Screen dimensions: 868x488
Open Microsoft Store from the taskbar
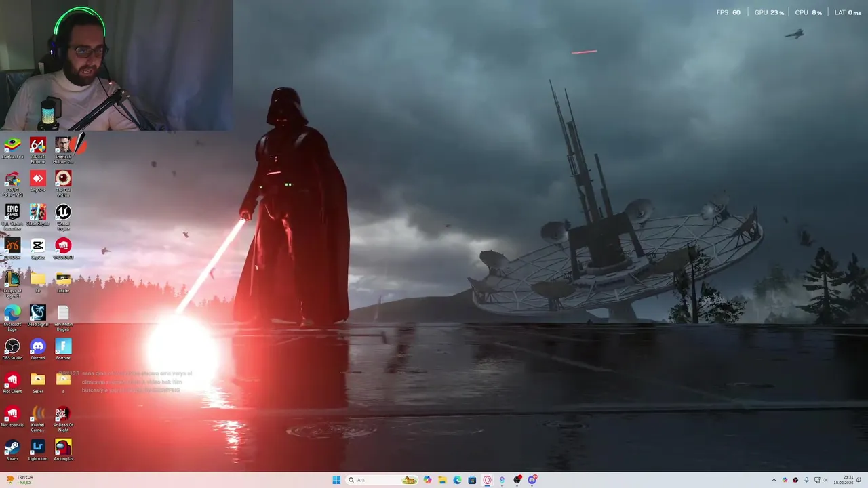click(x=472, y=480)
